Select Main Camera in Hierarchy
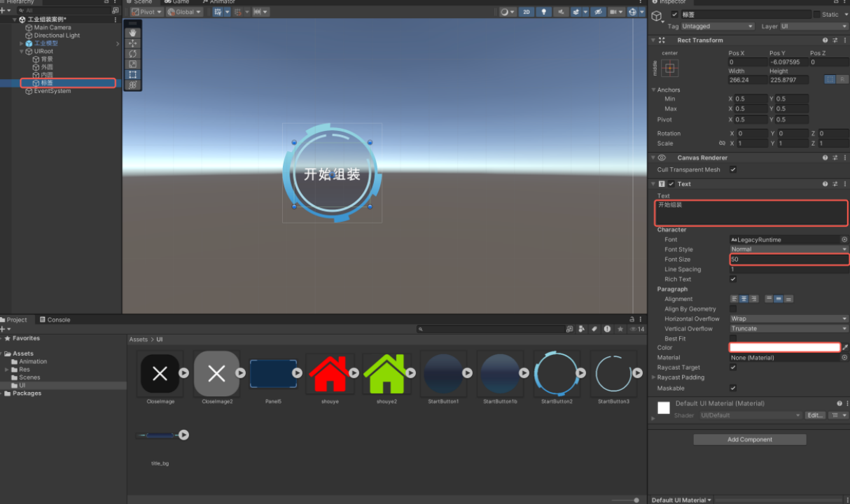Screen dimensions: 850x504 click(x=53, y=27)
